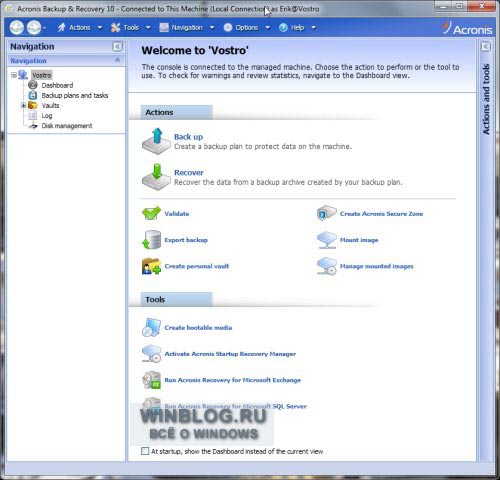Image resolution: width=500 pixels, height=480 pixels.
Task: Click the Export backup database icon
Action: coord(152,240)
